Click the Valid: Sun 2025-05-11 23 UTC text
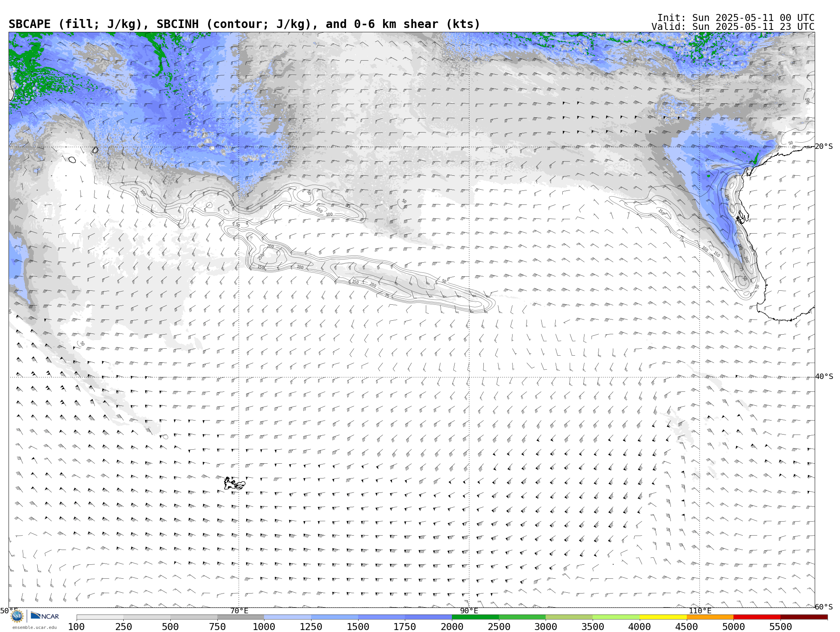 [x=733, y=27]
